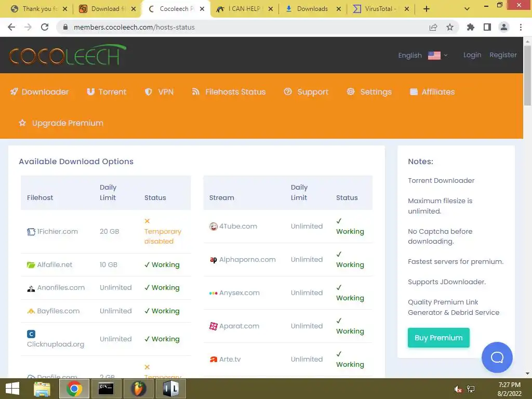Click the browser forward arrow
This screenshot has height=399, width=532.
(x=28, y=27)
